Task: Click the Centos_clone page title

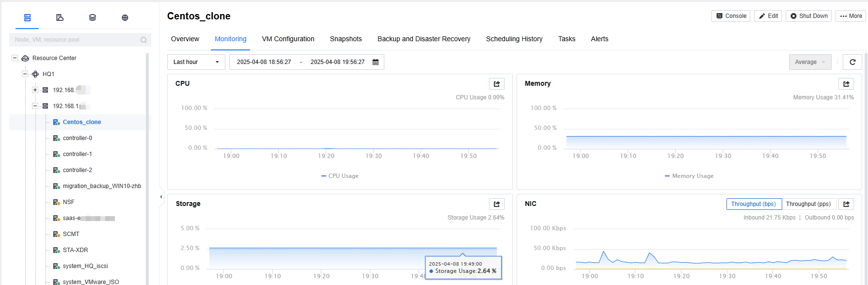Action: tap(199, 16)
